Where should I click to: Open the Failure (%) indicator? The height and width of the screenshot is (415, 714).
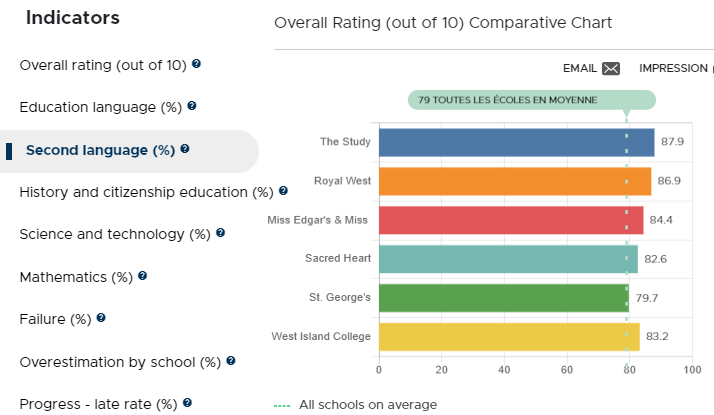click(x=56, y=319)
